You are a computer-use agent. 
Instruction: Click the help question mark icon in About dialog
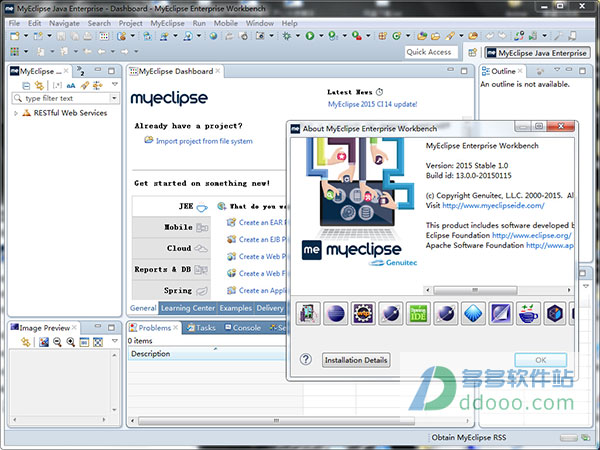306,359
